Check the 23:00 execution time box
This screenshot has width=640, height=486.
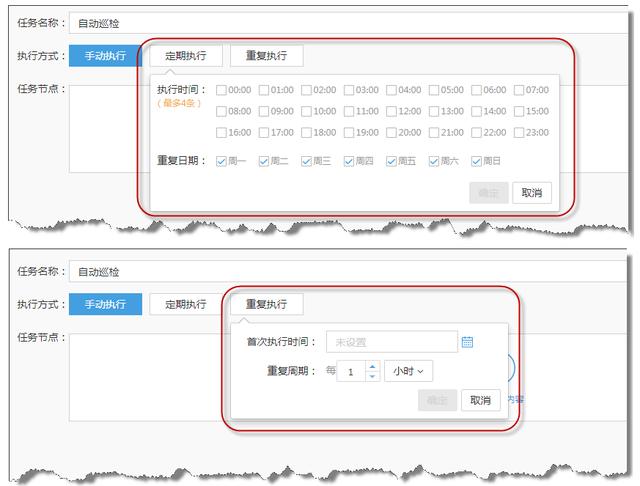519,133
